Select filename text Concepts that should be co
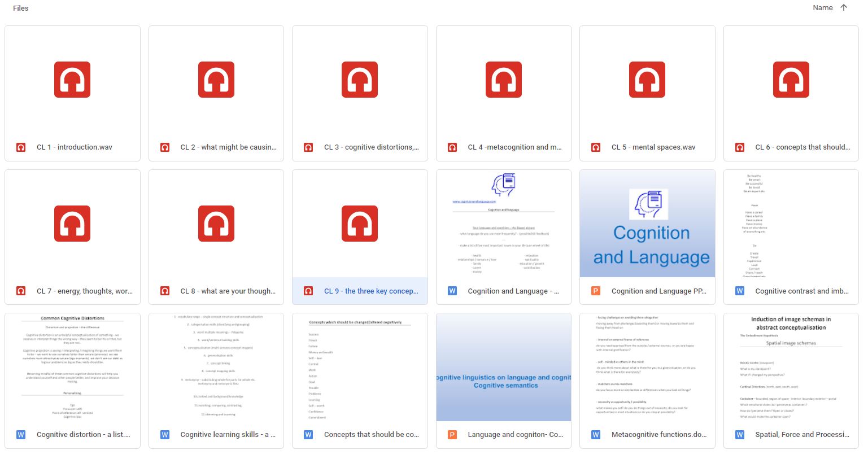 tap(372, 435)
